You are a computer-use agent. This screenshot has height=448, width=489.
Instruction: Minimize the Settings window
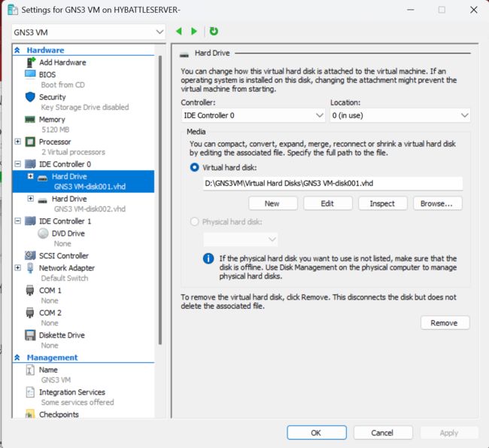[411, 10]
